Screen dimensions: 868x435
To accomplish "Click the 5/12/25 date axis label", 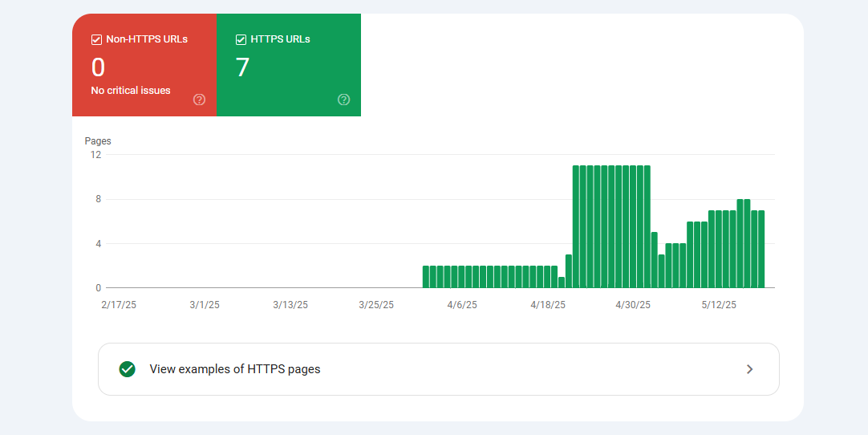I will [x=719, y=305].
